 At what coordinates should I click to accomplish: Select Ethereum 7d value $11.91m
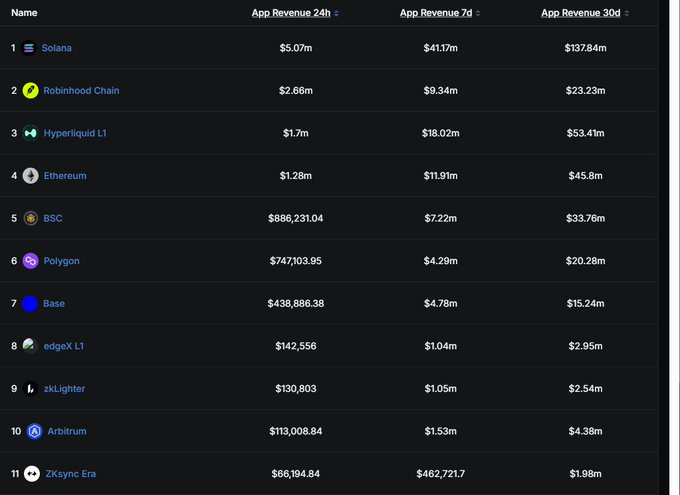[441, 176]
